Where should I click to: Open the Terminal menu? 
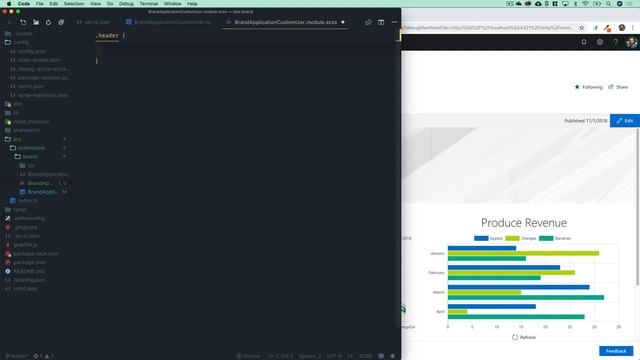click(x=149, y=4)
